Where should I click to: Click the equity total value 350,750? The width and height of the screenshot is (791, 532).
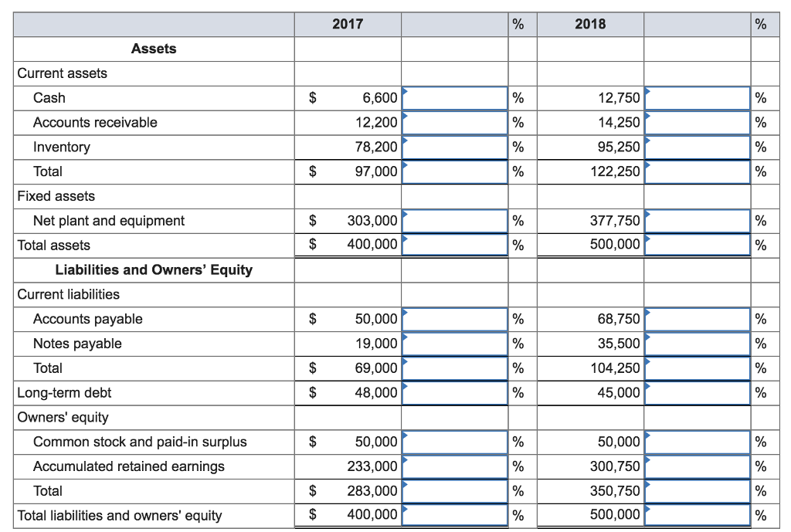coord(616,491)
